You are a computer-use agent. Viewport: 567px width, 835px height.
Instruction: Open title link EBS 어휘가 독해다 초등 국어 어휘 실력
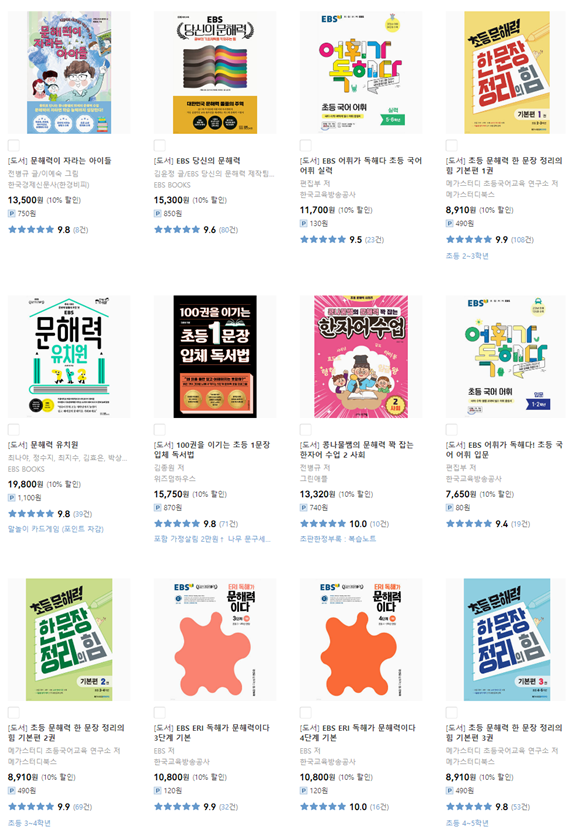pos(361,166)
